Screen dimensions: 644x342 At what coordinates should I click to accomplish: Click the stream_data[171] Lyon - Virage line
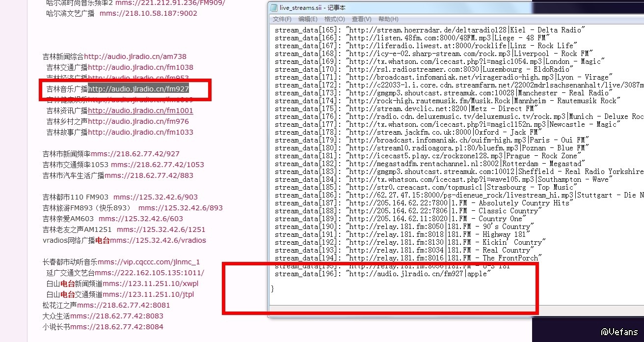point(444,77)
